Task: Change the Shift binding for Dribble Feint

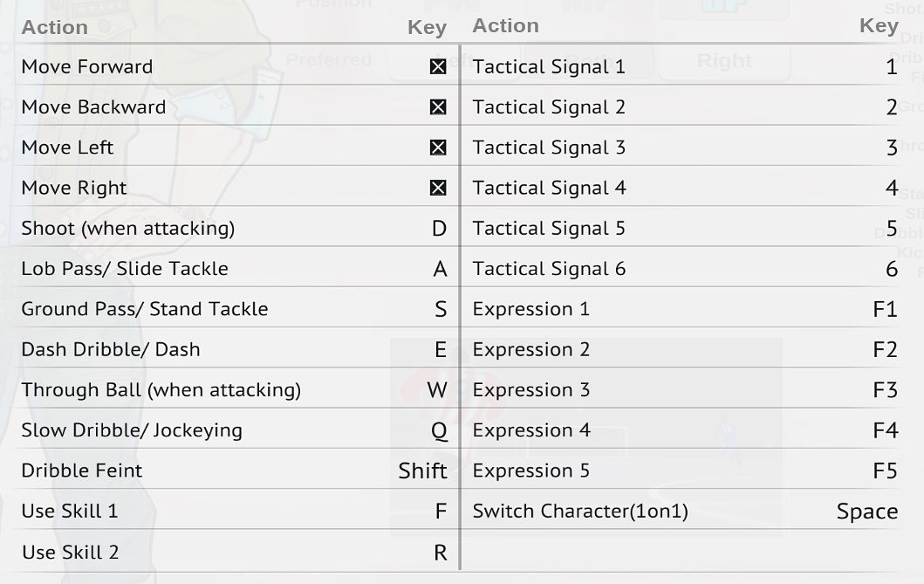Action: (x=422, y=471)
